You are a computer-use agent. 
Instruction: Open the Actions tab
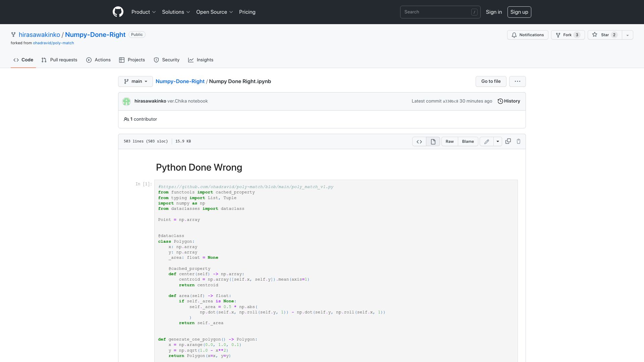coord(98,60)
